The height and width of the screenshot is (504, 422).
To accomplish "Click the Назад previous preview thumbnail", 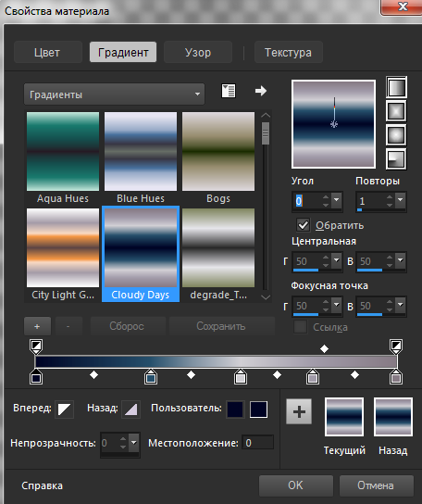I will tap(393, 417).
